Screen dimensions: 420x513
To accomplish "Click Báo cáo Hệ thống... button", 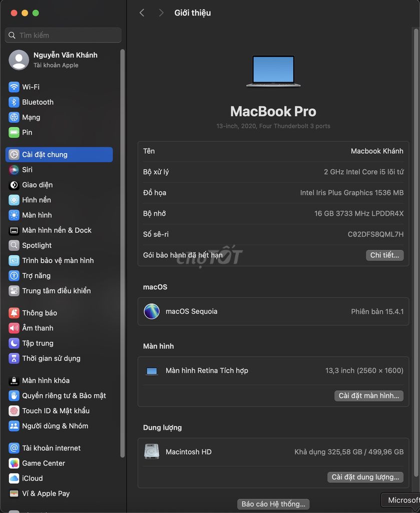I will pos(273,504).
